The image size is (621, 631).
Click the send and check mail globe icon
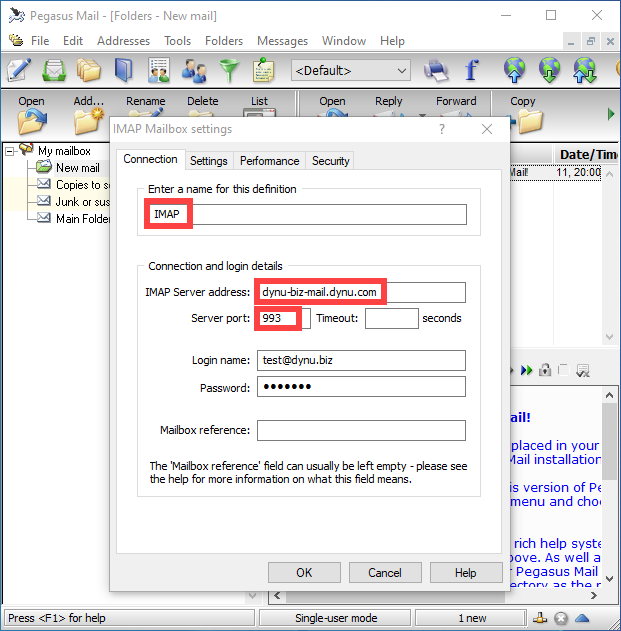pos(584,70)
